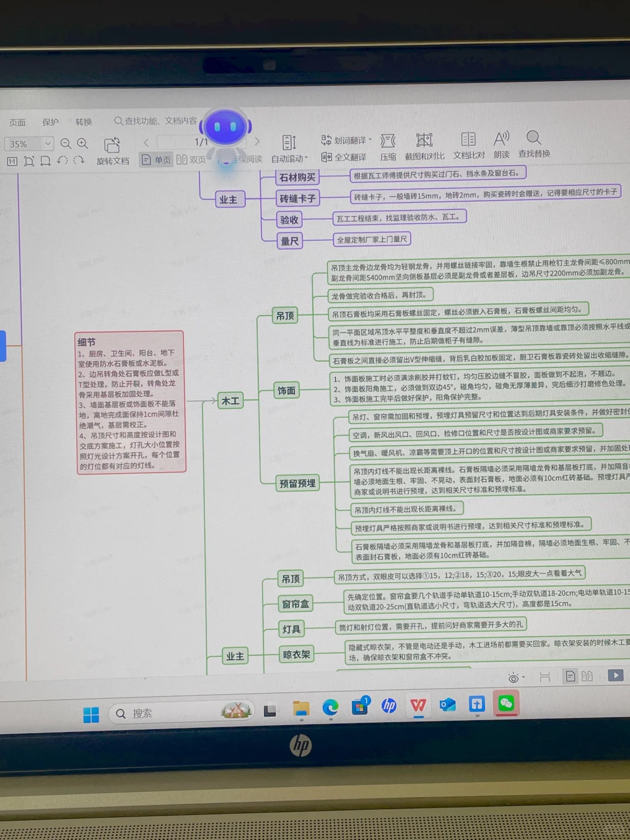Viewport: 630px width, 840px height.
Task: Zoom in with the plus magnifier icon
Action: coord(83,143)
